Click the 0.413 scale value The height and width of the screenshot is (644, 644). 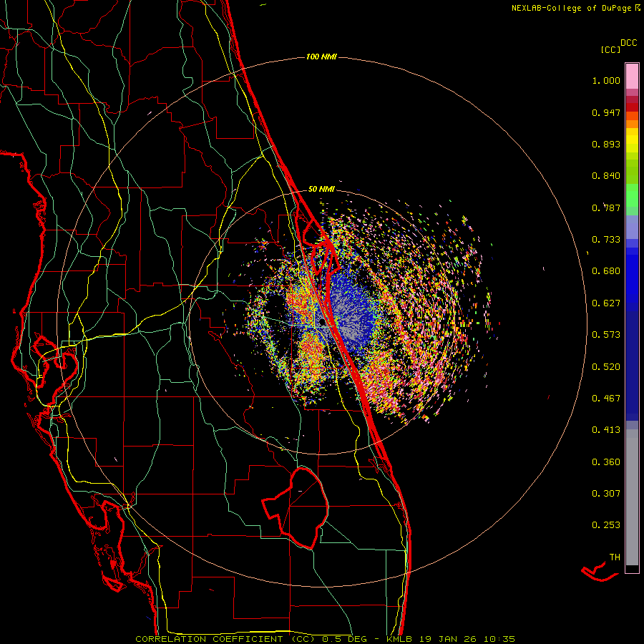(x=606, y=430)
